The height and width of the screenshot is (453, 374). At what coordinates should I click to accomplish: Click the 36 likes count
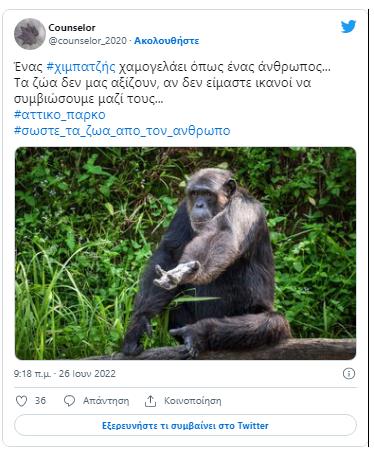[40, 401]
